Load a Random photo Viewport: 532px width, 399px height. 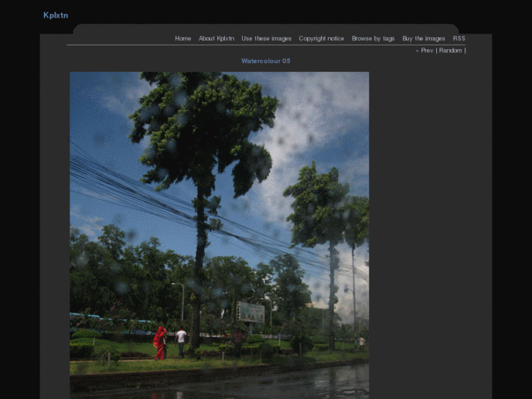click(450, 51)
